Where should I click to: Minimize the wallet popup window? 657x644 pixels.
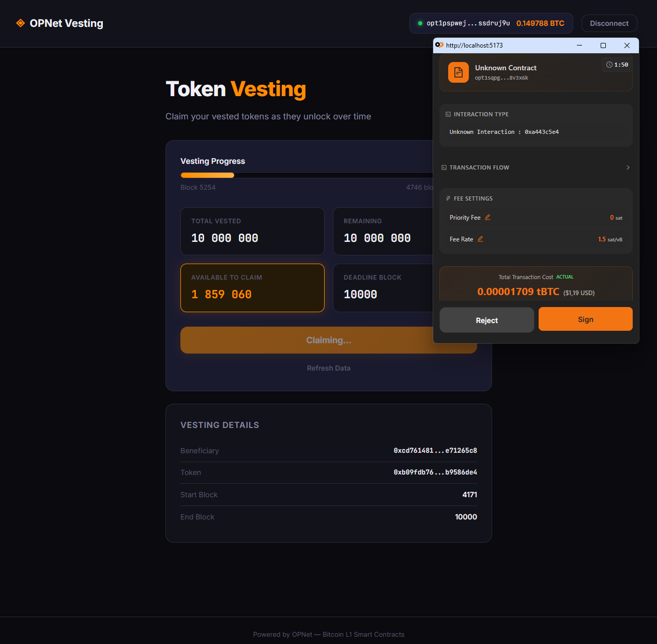tap(579, 45)
